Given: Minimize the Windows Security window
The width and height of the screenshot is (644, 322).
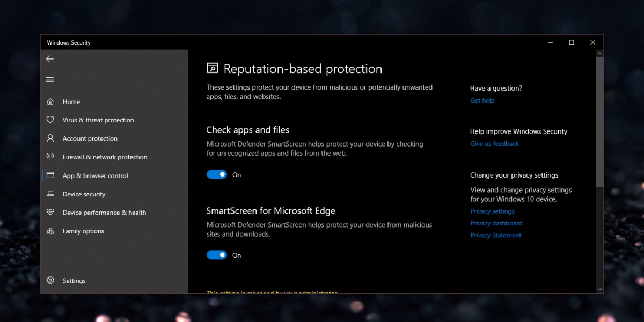Looking at the screenshot, I should 551,42.
